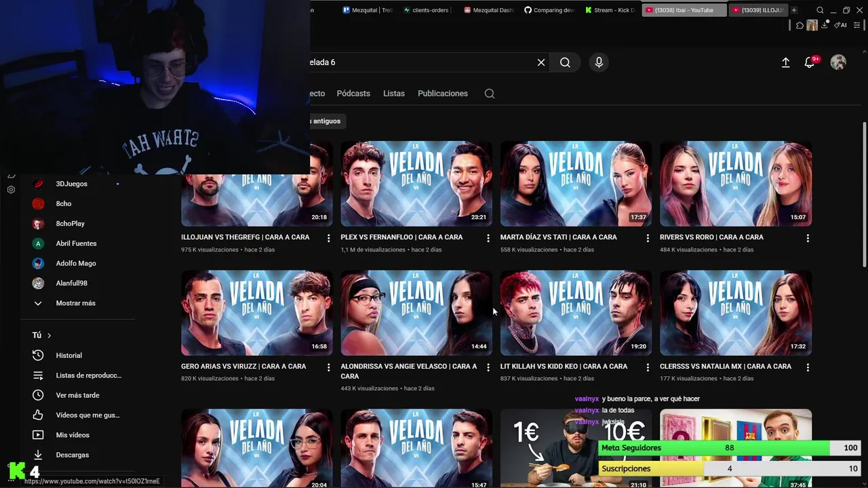Image resolution: width=868 pixels, height=488 pixels.
Task: Open the Alanfull98 subscription channel
Action: (78, 283)
